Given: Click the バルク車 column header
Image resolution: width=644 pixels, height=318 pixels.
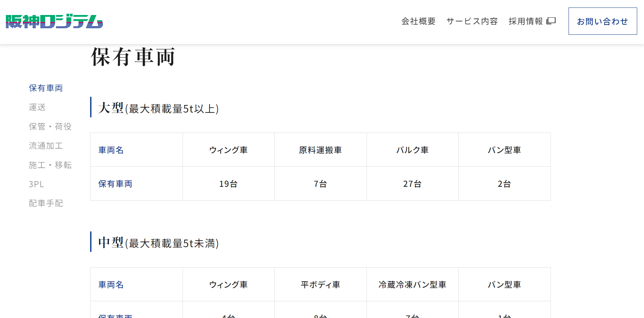Looking at the screenshot, I should [x=412, y=150].
